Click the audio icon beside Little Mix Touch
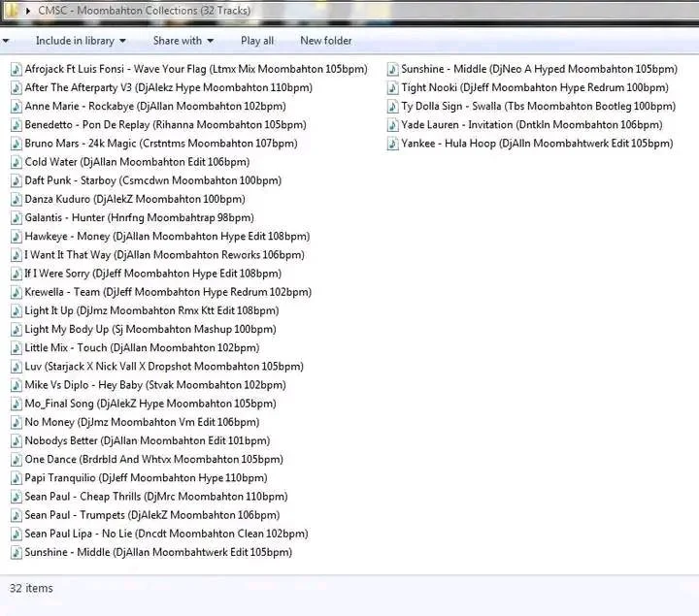 tap(17, 348)
